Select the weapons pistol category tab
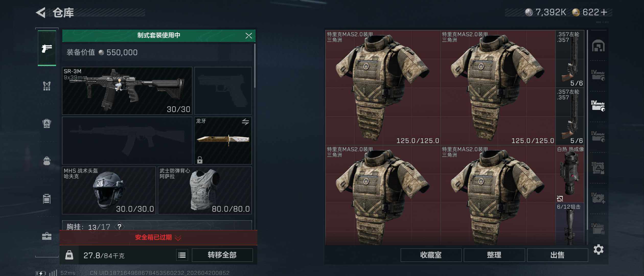 [x=47, y=48]
